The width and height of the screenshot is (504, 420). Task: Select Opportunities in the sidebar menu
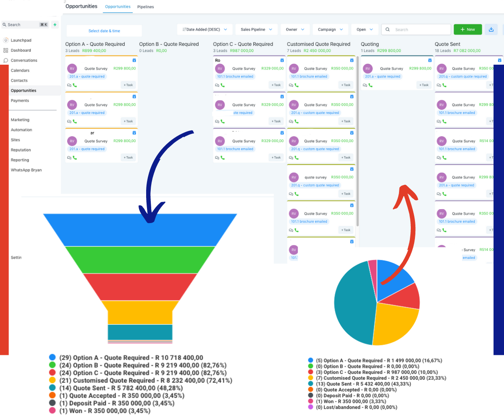pyautogui.click(x=24, y=91)
